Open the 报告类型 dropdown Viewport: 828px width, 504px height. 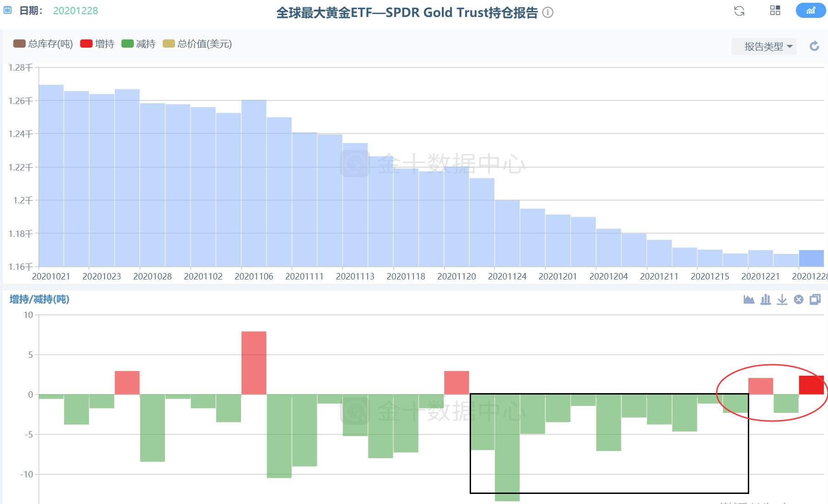tap(764, 46)
